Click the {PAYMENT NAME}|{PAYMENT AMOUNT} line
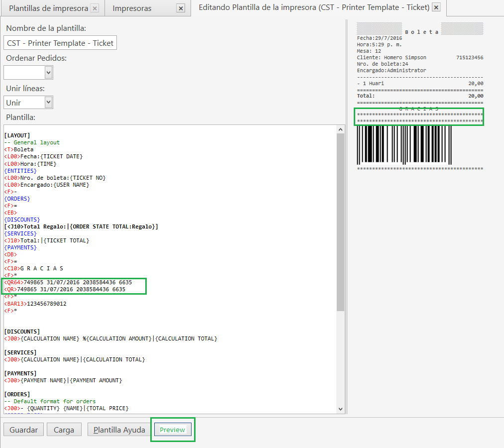504x448 pixels. coord(63,380)
